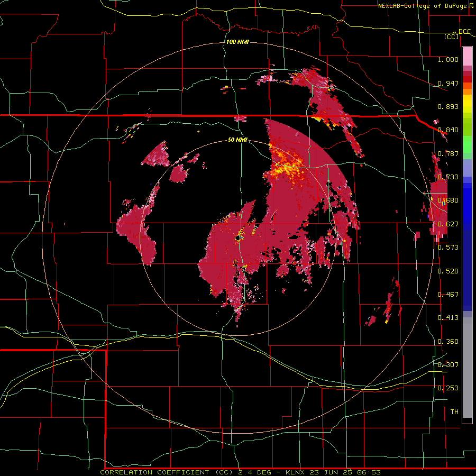The width and height of the screenshot is (476, 476).
Task: Click the light pink top of color bar
Action: click(467, 56)
